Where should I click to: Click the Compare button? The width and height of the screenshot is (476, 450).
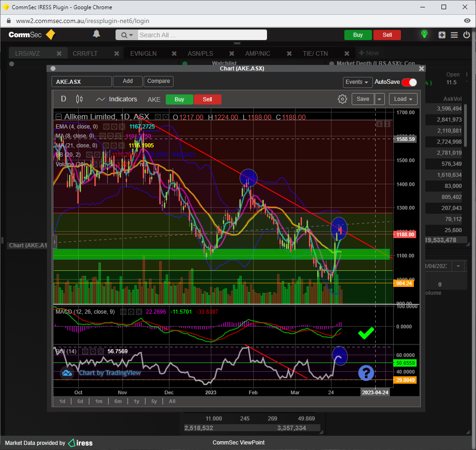click(158, 81)
